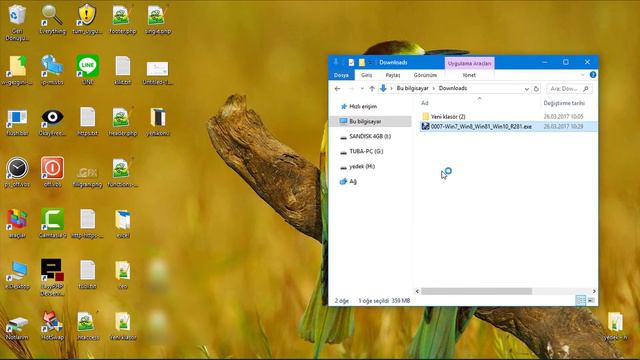Switch to the Giriş ribbon tab
This screenshot has width=640, height=360.
(x=366, y=75)
